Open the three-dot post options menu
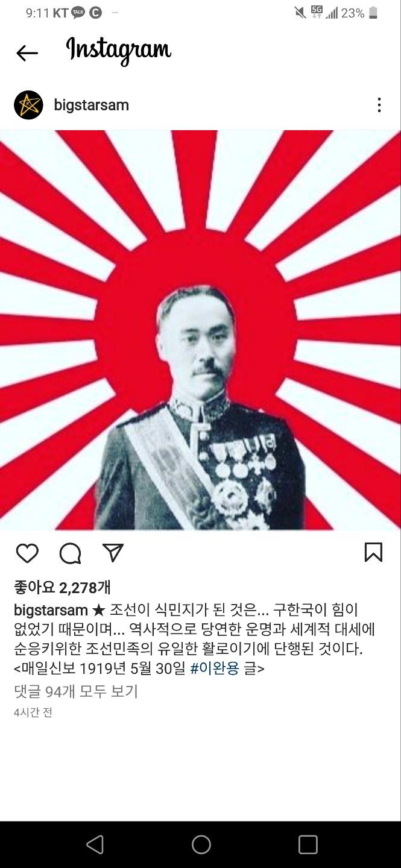Image resolution: width=401 pixels, height=868 pixels. click(x=379, y=105)
